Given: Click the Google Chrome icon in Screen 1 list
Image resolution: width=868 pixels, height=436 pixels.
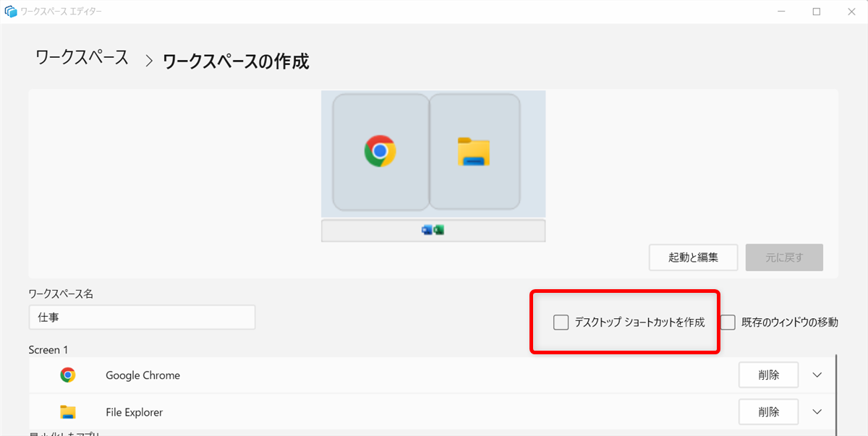Looking at the screenshot, I should 68,375.
